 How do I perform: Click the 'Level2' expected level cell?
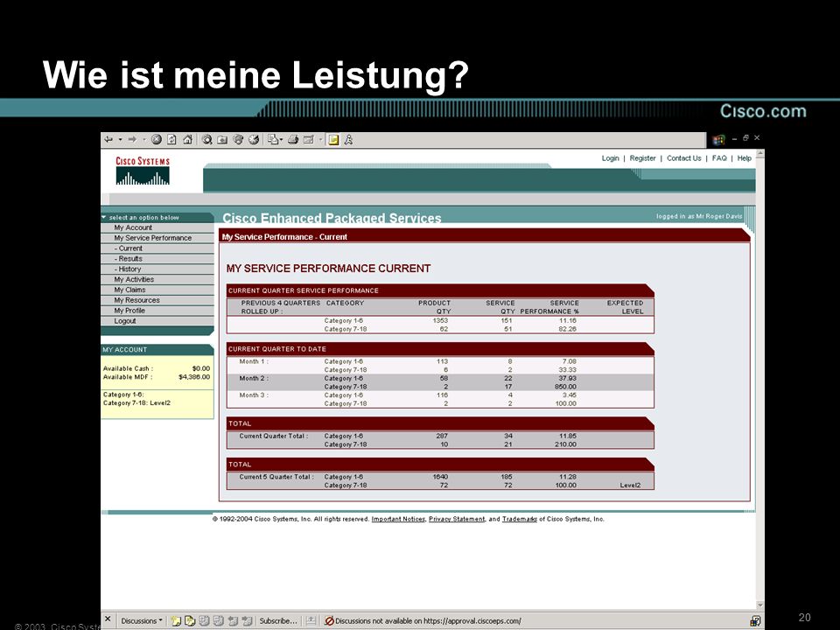pyautogui.click(x=630, y=486)
